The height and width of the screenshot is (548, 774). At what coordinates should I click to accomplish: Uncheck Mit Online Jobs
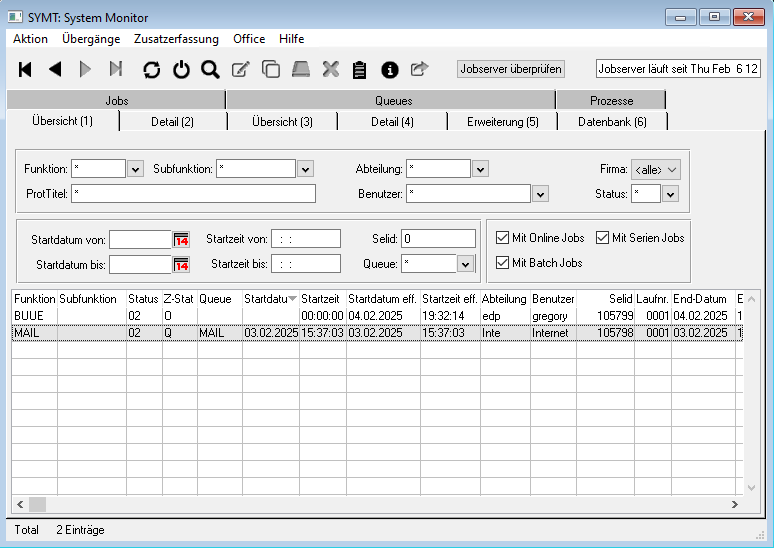point(503,238)
